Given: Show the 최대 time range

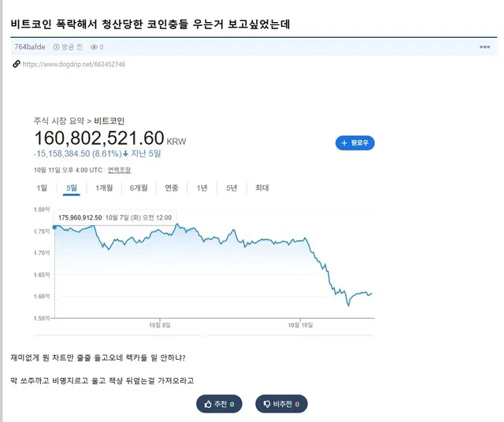Looking at the screenshot, I should 261,187.
